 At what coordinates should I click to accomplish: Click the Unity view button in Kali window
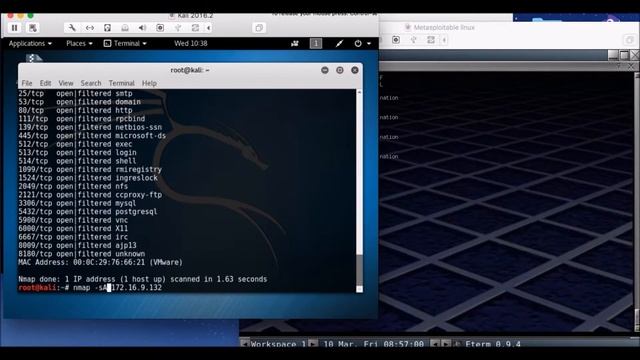click(x=259, y=28)
